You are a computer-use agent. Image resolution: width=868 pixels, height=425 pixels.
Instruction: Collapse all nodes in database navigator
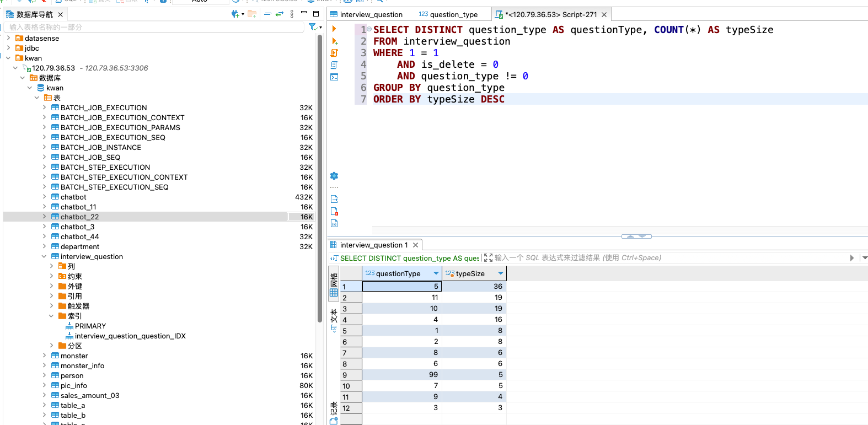tap(267, 14)
